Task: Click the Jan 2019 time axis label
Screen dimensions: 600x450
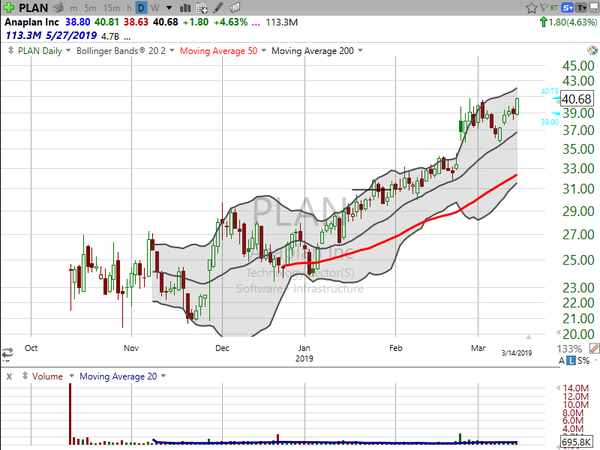Action: (x=304, y=353)
